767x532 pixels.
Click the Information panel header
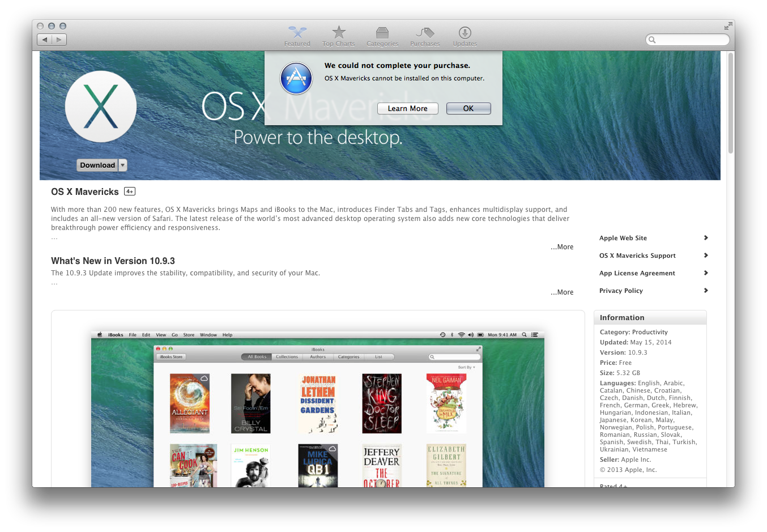650,318
